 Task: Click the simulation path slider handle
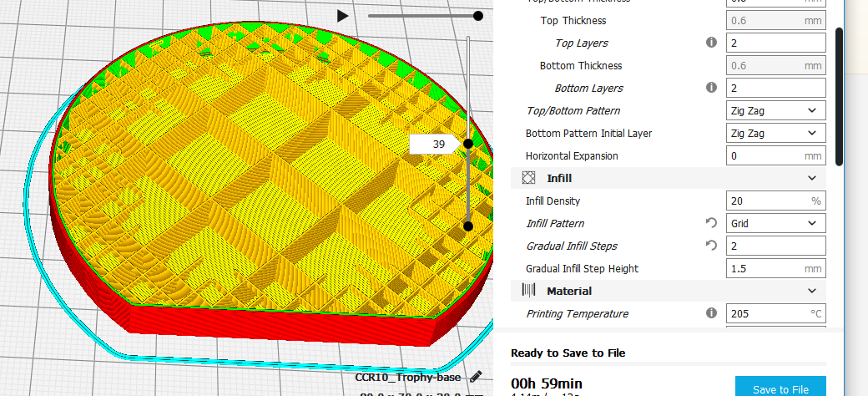(x=478, y=15)
